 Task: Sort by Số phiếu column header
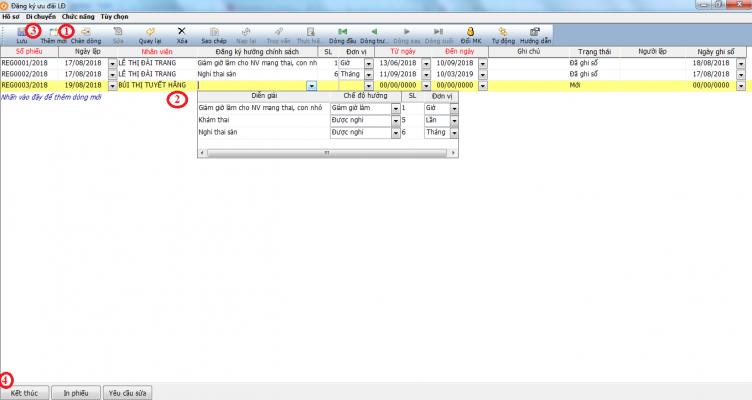[x=29, y=51]
